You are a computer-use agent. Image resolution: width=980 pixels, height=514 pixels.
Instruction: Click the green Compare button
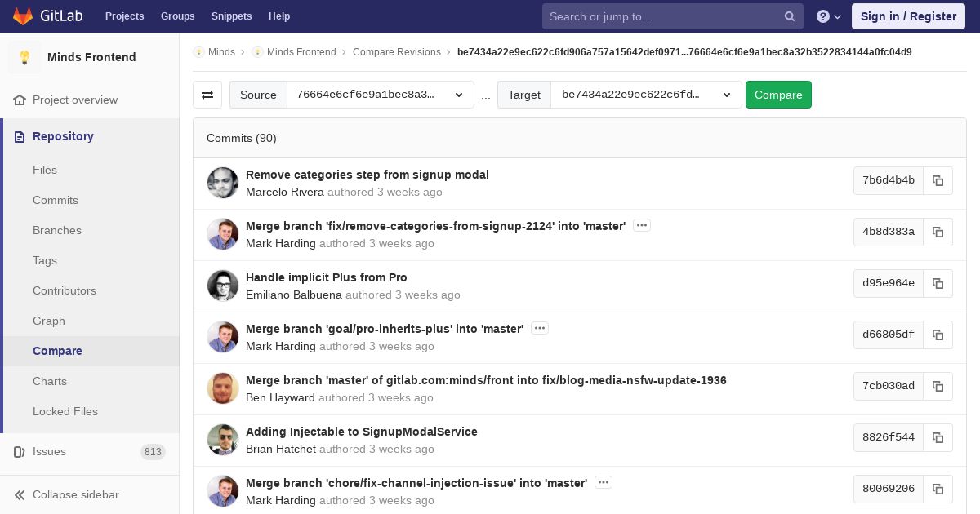[778, 95]
